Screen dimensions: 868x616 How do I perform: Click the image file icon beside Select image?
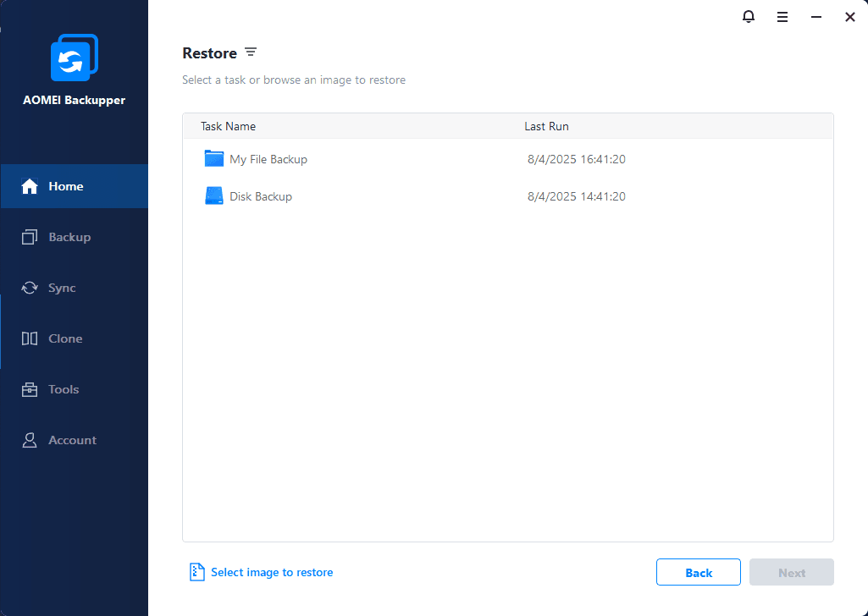[196, 572]
